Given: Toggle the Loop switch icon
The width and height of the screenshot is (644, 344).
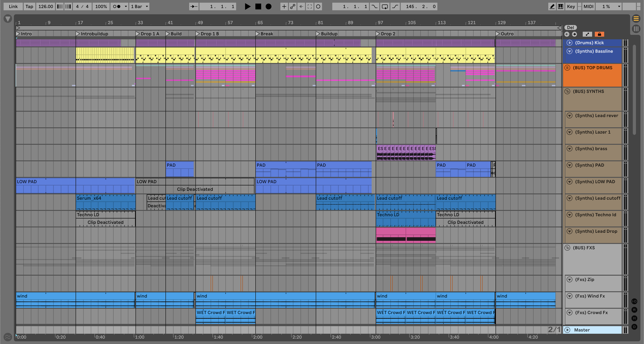Looking at the screenshot, I should tap(385, 6).
